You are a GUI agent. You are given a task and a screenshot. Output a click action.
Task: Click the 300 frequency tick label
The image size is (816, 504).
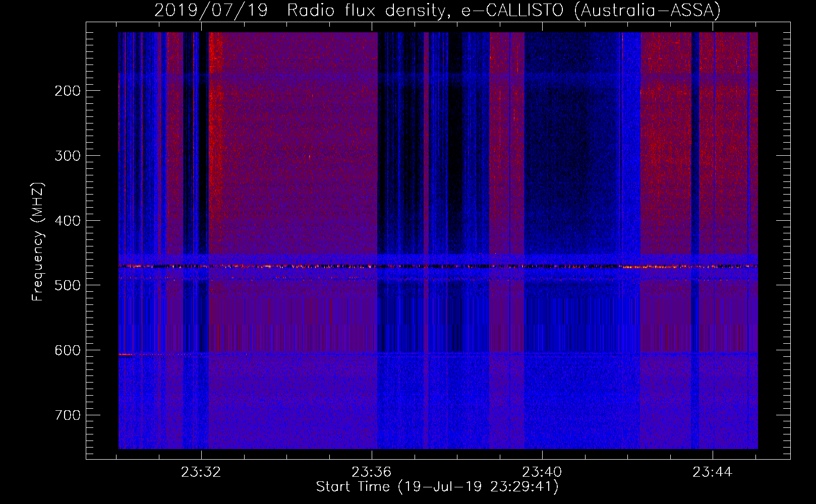(68, 156)
